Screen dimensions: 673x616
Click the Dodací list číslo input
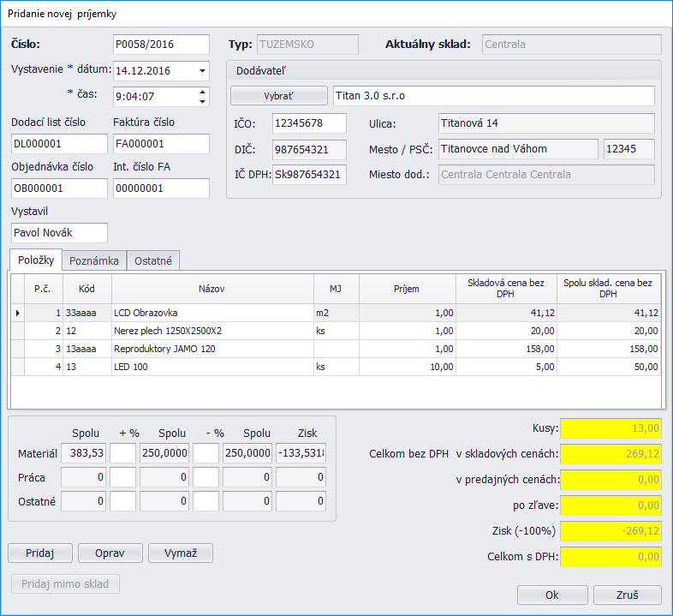(59, 144)
